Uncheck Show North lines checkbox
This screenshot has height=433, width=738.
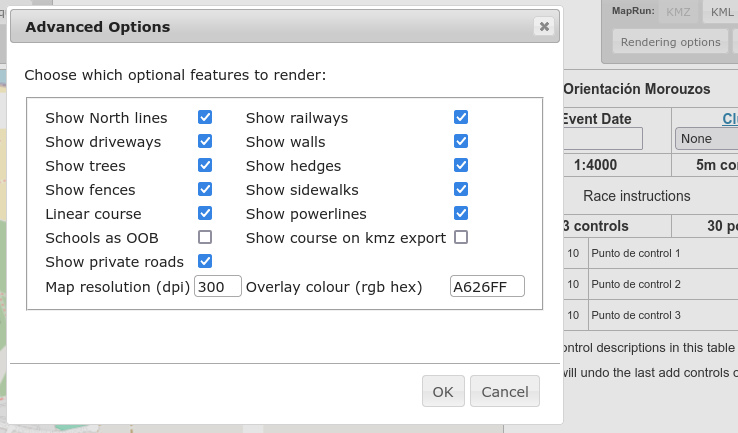205,117
